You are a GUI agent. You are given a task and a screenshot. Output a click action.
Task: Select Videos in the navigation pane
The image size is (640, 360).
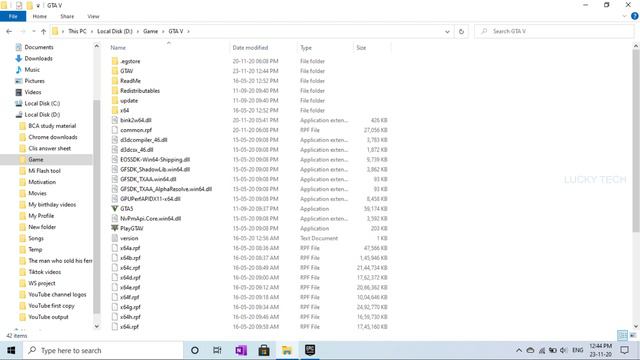pyautogui.click(x=33, y=92)
